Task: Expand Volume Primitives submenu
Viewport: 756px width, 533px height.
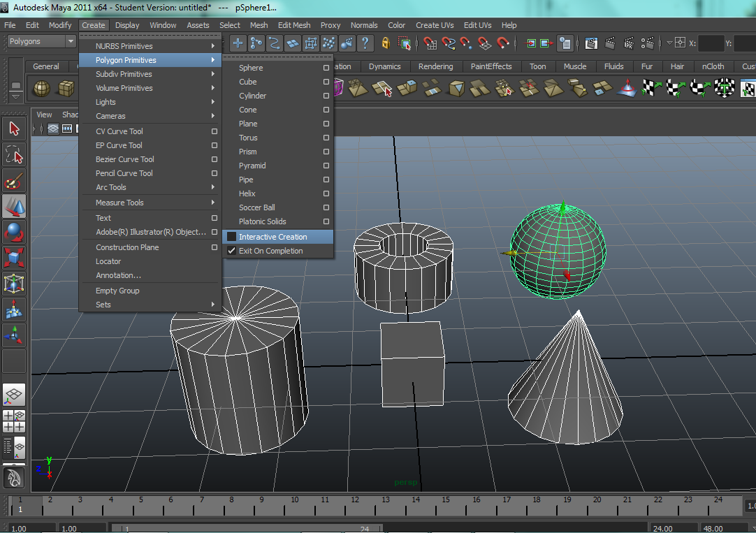Action: tap(150, 88)
